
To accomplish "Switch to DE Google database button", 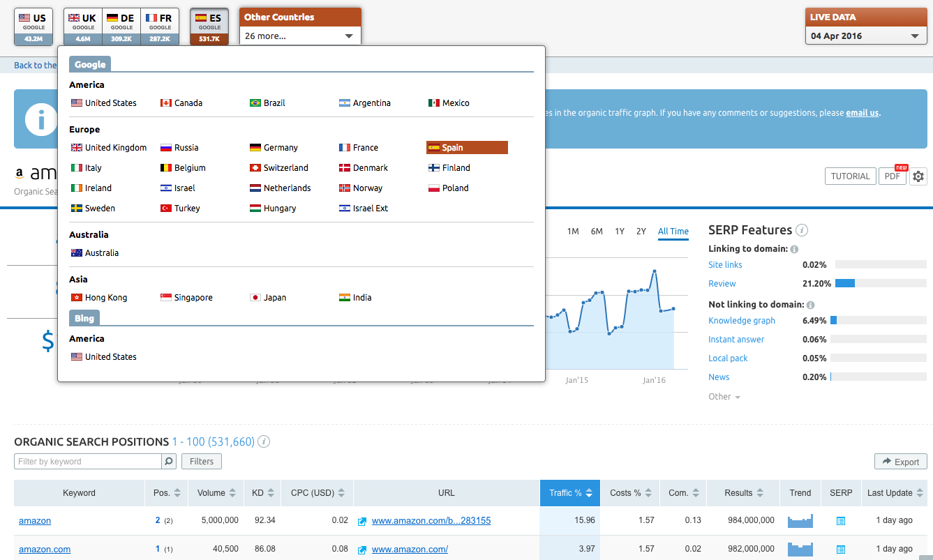I will [x=121, y=27].
